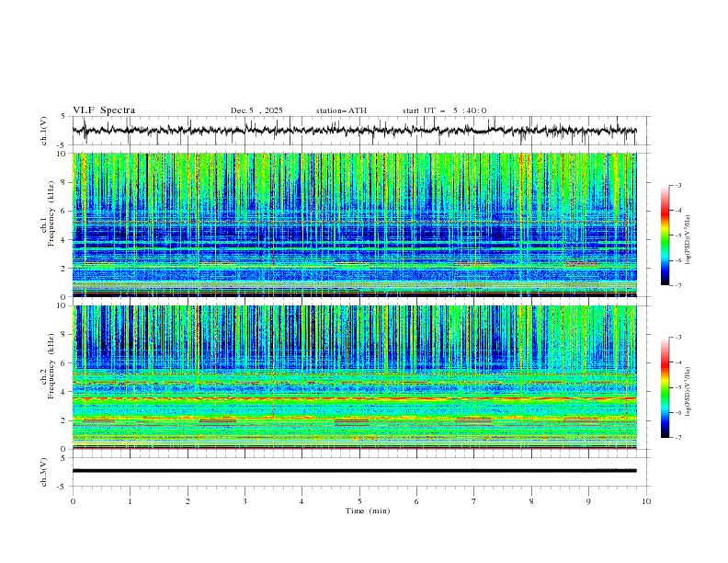Click the time axis tick label "1"
This screenshot has height=563, width=728.
tap(130, 501)
